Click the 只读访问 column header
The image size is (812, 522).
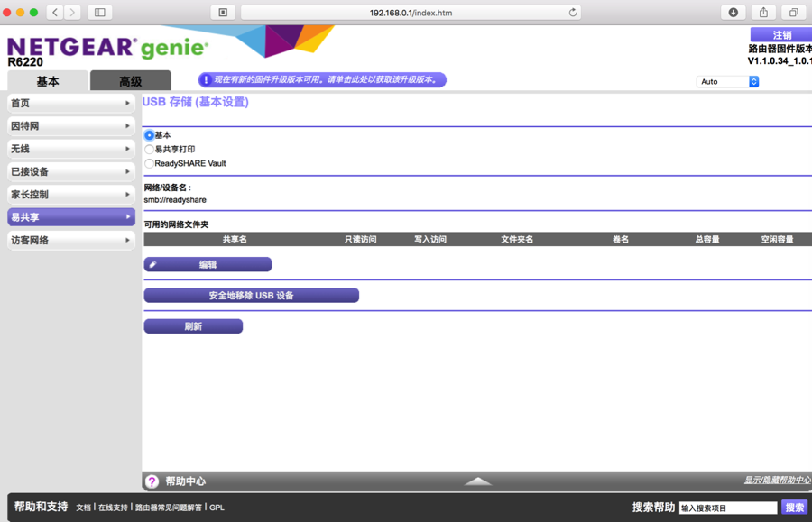click(360, 239)
